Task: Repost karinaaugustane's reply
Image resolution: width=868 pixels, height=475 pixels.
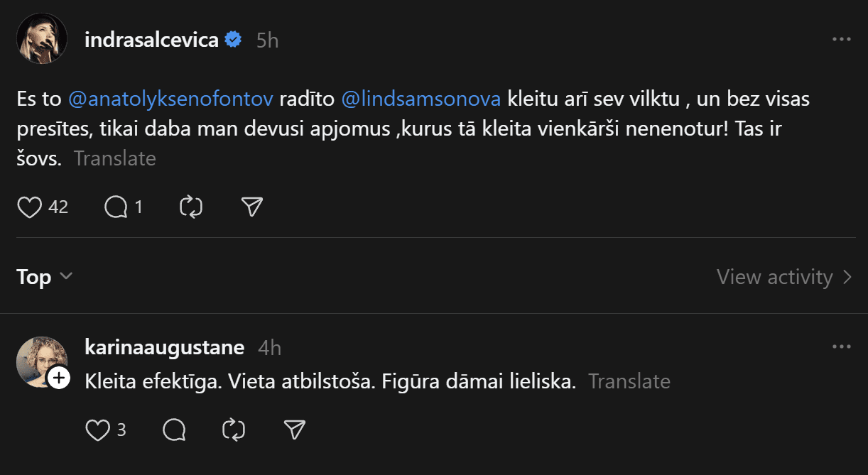Action: 234,430
